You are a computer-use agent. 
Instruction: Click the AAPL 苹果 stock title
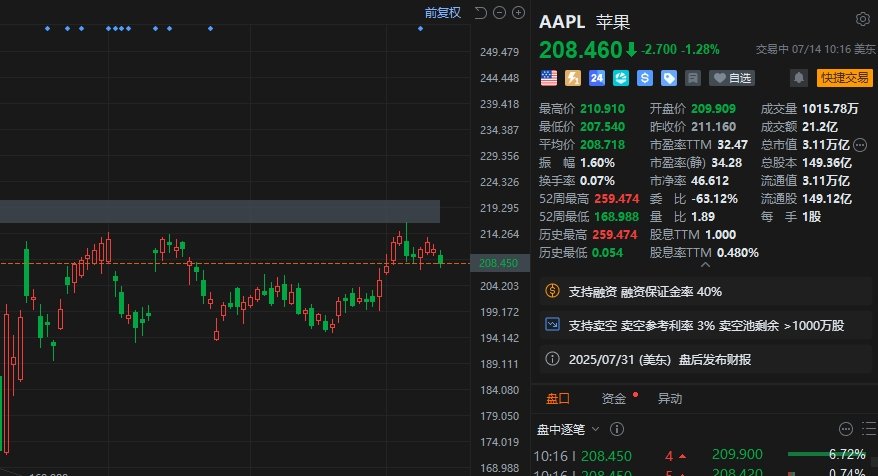click(x=584, y=22)
